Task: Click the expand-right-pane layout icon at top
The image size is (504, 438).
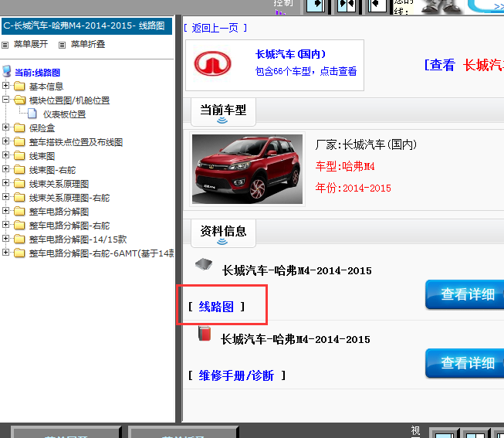Action: [x=377, y=5]
